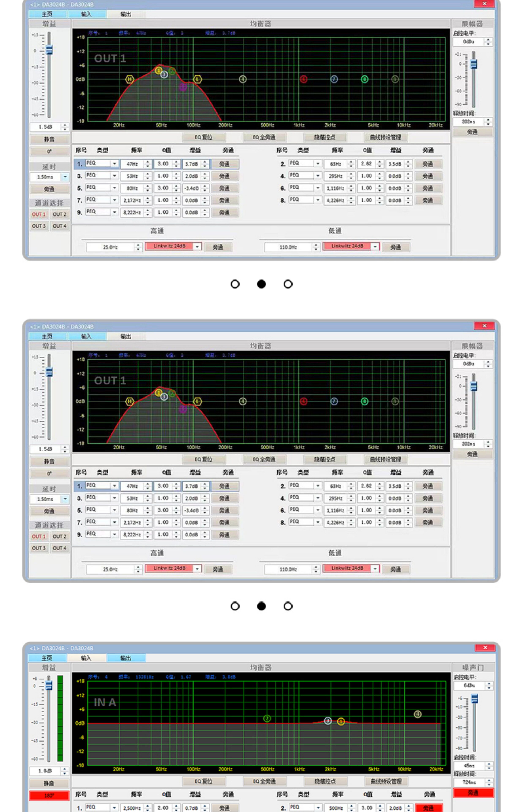Click EQ node 4 on the IN A graph

[418, 714]
